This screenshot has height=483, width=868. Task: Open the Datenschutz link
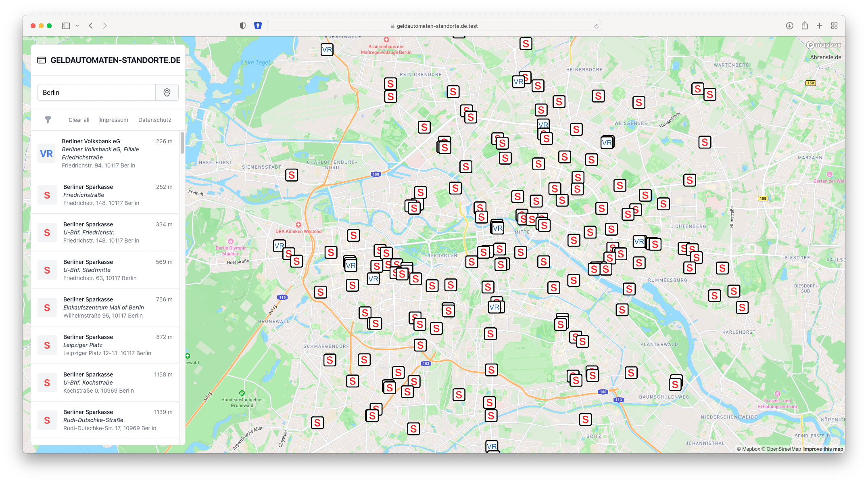(x=155, y=120)
